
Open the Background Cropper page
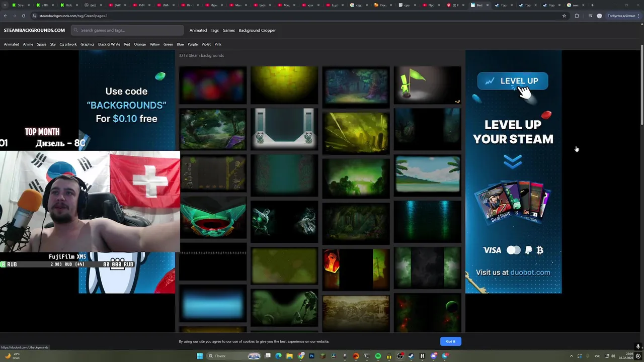(257, 30)
